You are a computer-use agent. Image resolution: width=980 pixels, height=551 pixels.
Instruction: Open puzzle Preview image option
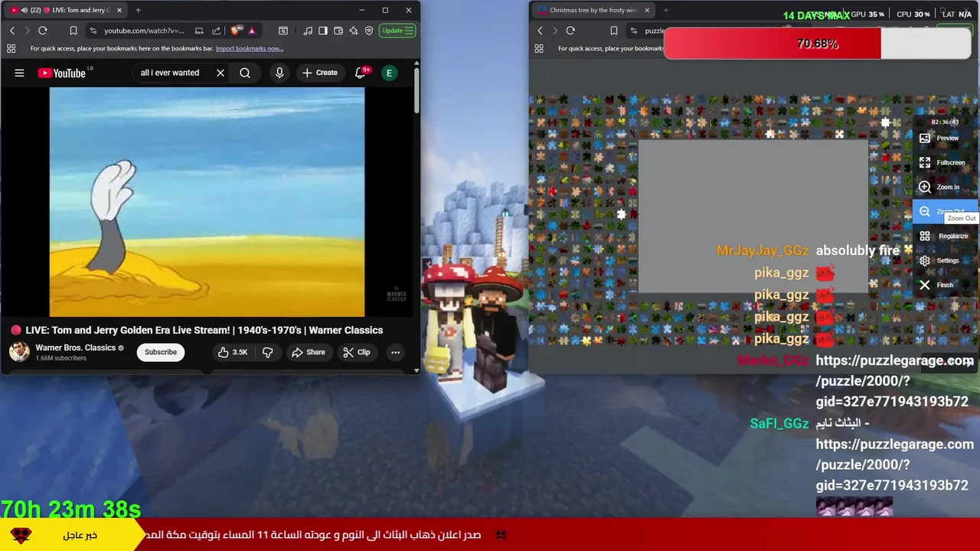coord(945,138)
